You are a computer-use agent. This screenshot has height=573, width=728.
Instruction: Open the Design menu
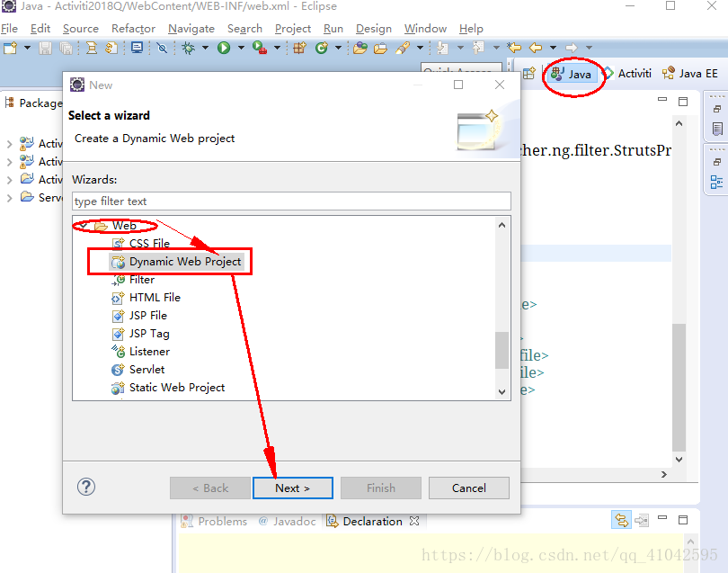coord(374,29)
